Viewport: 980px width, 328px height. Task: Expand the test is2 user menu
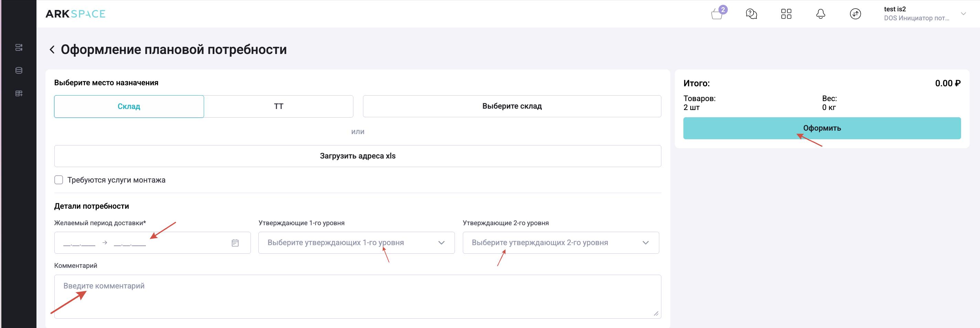[x=963, y=14]
